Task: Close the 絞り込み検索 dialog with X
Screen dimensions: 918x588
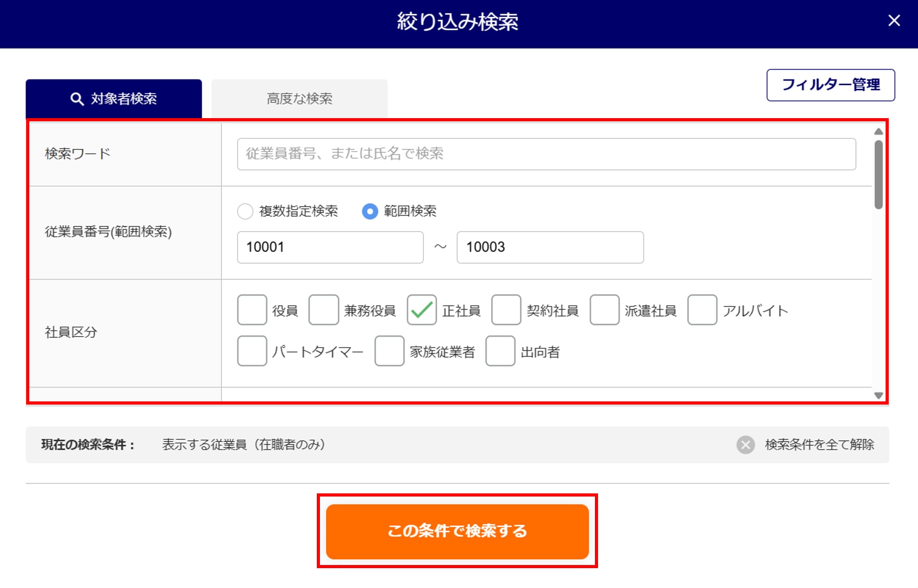Action: pos(894,21)
